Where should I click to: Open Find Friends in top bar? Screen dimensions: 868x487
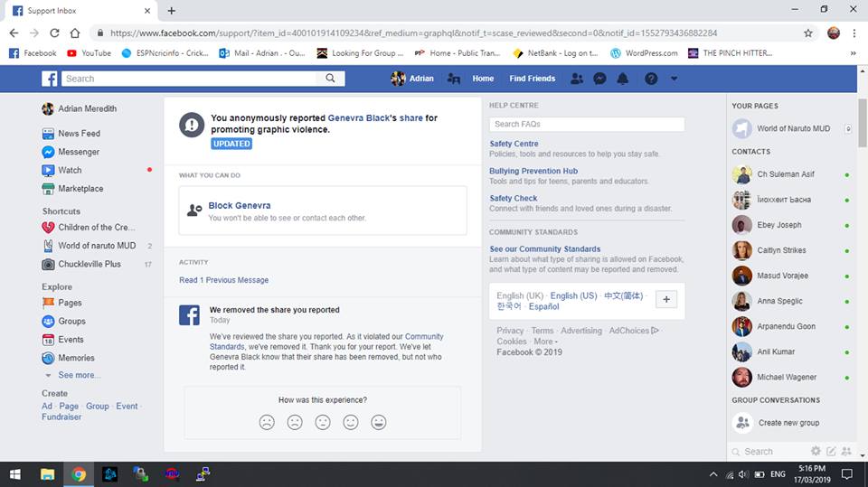coord(532,79)
